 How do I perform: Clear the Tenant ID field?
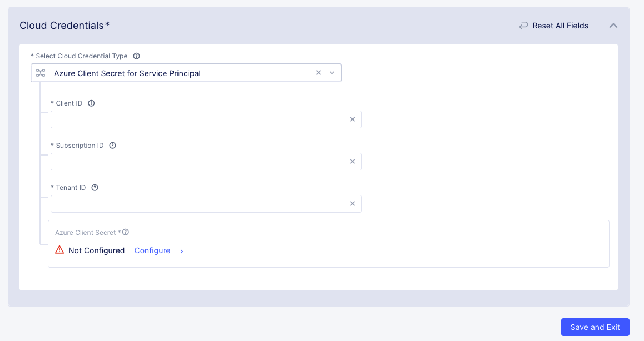[353, 203]
